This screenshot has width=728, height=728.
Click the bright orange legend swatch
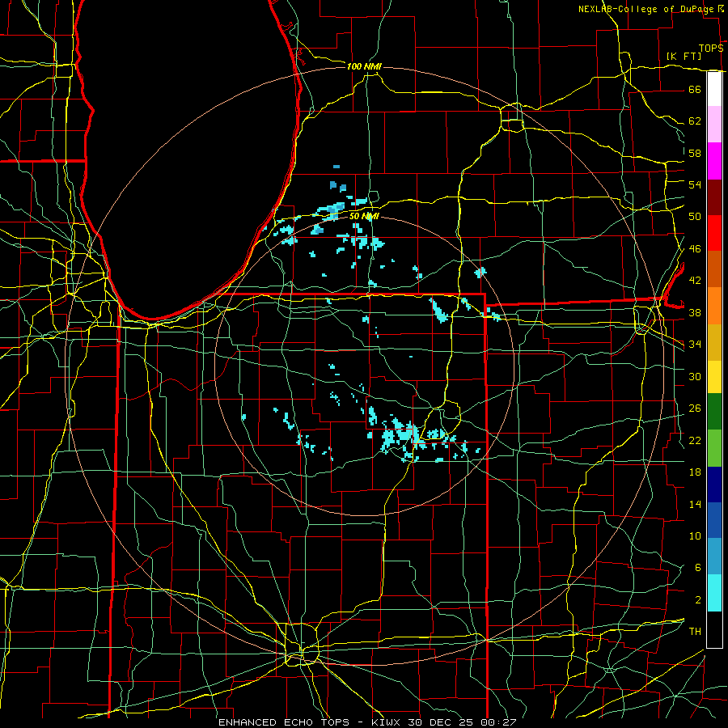point(714,306)
